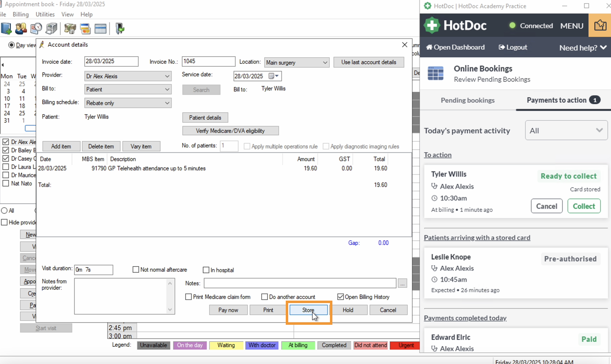Store the account
Viewport: 611px width, 364px height.
coord(308,310)
